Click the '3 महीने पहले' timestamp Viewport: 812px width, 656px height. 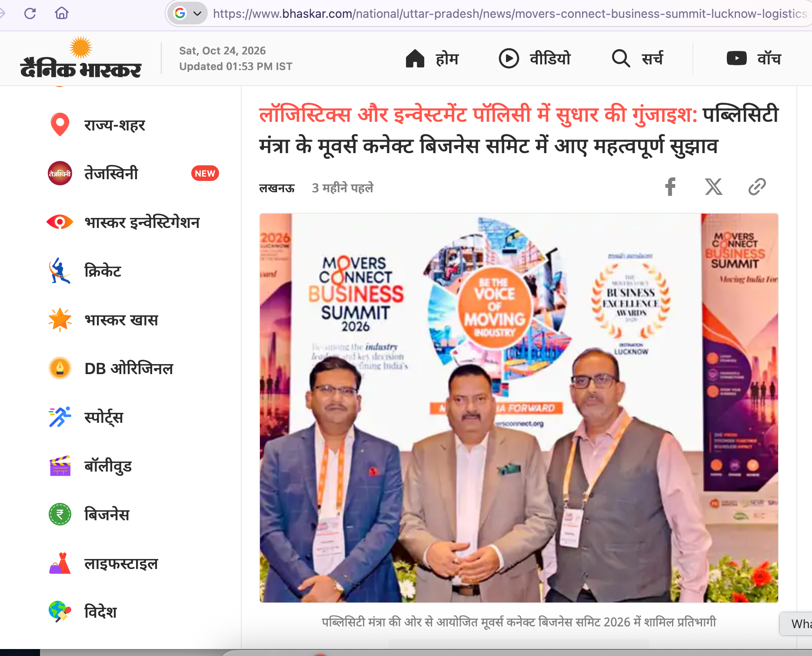(x=343, y=188)
